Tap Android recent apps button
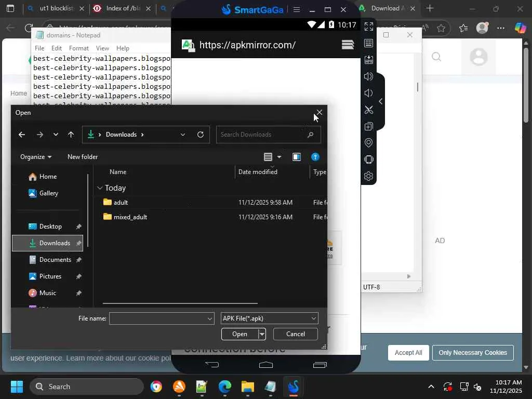 (x=320, y=365)
